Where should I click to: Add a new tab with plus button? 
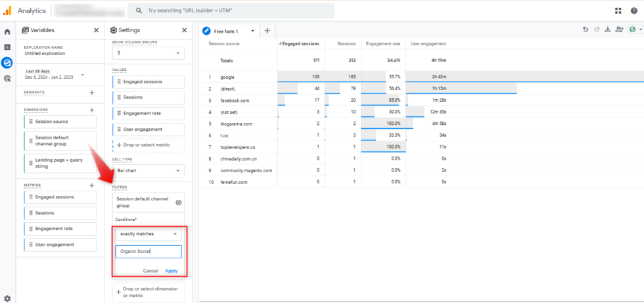(267, 30)
